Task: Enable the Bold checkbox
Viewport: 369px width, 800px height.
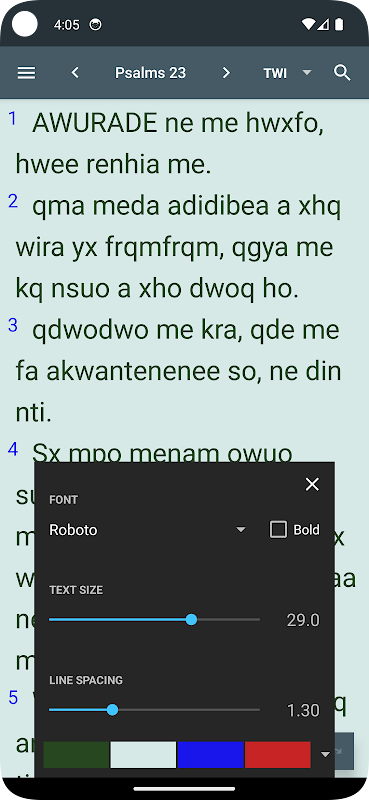Action: click(278, 530)
